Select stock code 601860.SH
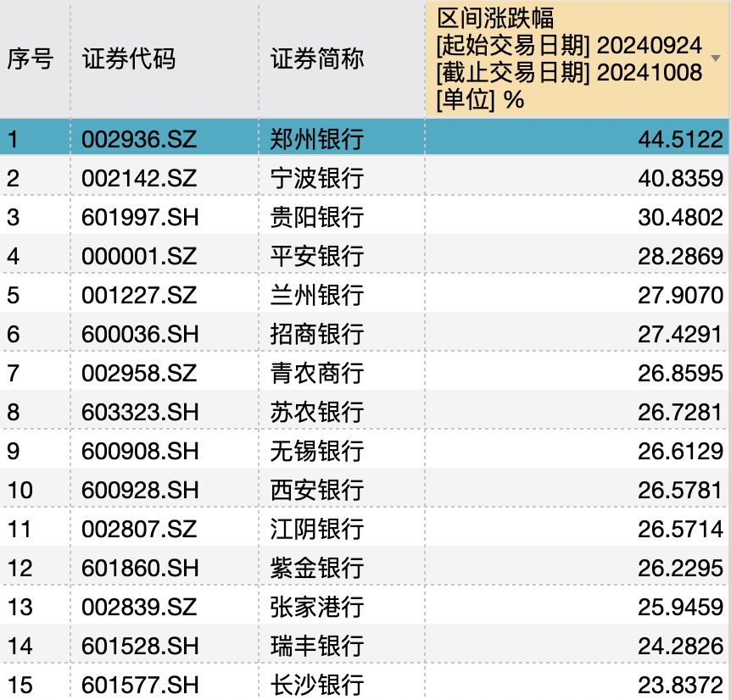731x700 pixels. (140, 568)
